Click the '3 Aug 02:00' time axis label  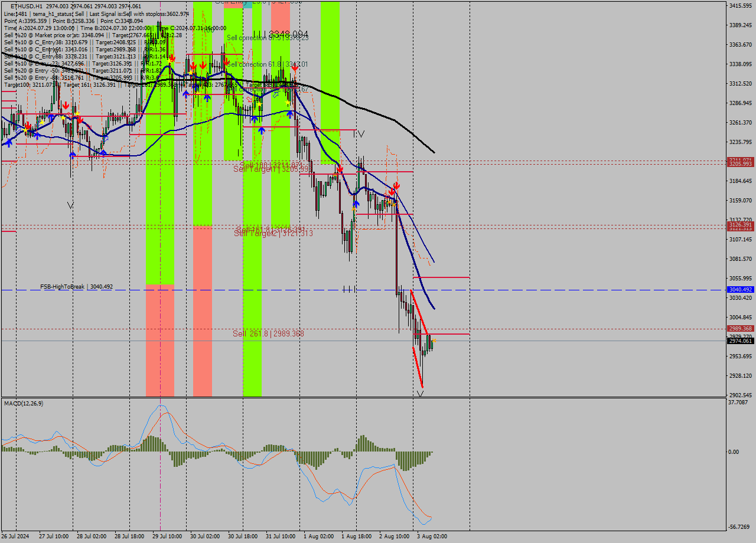(432, 537)
